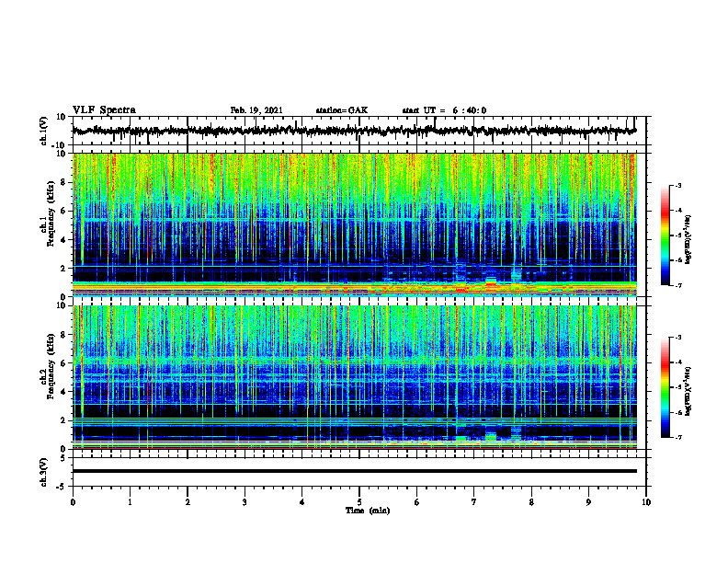728x563 pixels.
Task: Click the ch.1 color scale log(PSD) caption
Action: point(688,239)
